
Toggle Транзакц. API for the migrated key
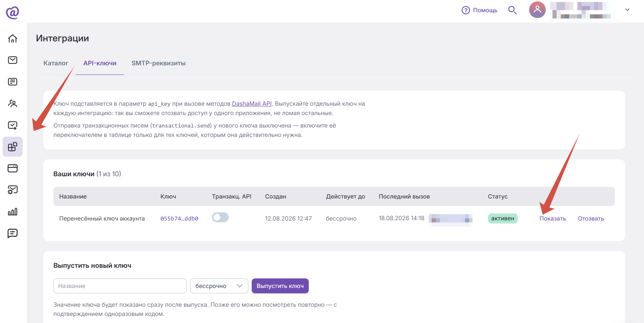tap(220, 217)
